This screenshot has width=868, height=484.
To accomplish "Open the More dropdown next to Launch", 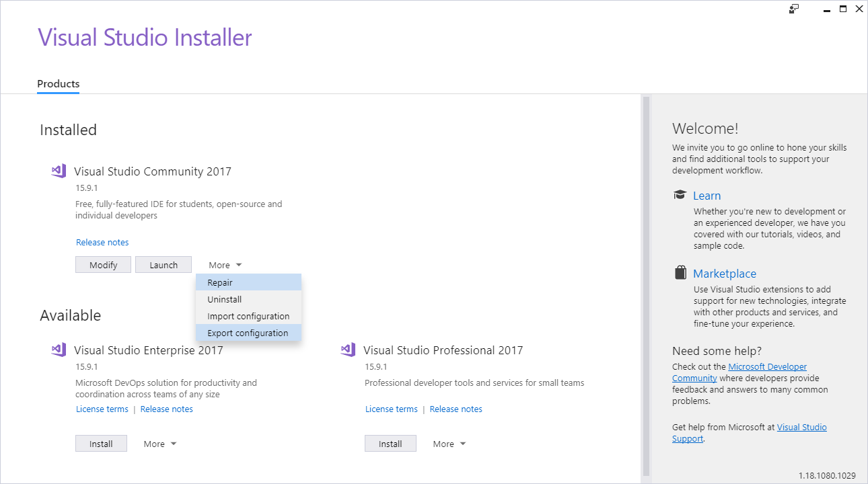I will (224, 264).
